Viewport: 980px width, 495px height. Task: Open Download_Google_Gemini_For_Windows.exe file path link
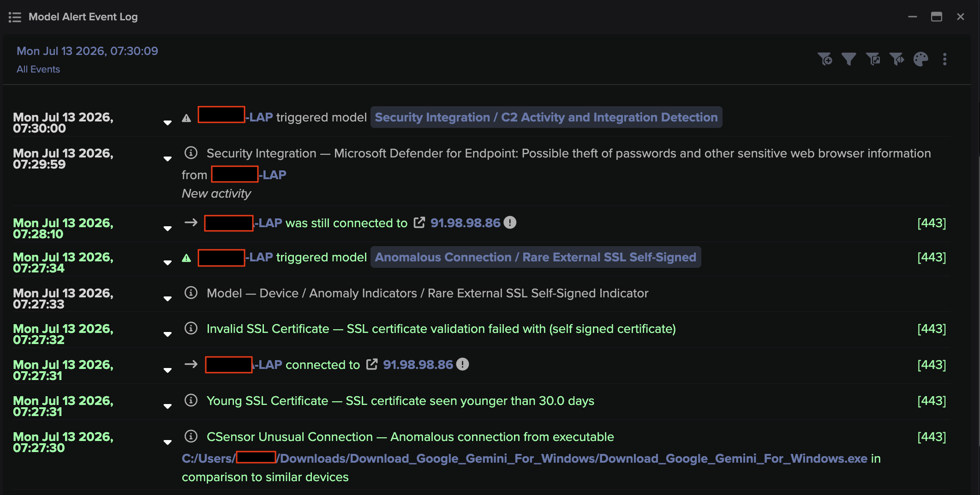pyautogui.click(x=525, y=459)
